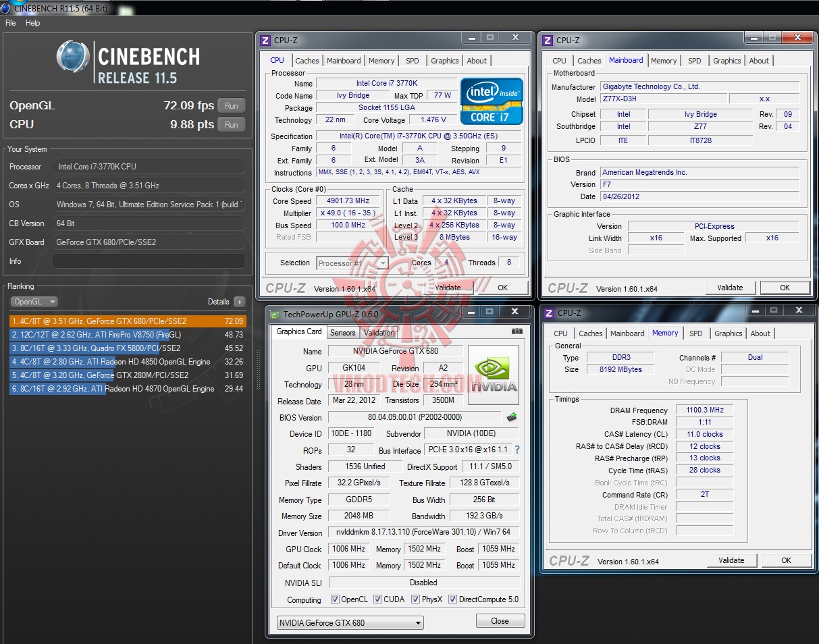This screenshot has height=644, width=819.
Task: Click the Close button in GPU-Z
Action: [x=500, y=621]
